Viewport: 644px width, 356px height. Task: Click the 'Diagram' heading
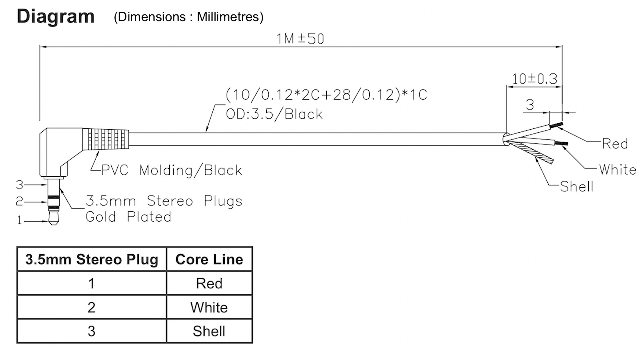tap(56, 17)
